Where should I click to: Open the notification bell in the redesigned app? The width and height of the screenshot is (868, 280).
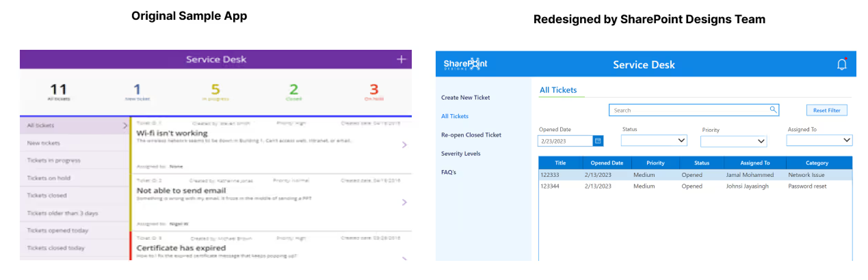[842, 64]
